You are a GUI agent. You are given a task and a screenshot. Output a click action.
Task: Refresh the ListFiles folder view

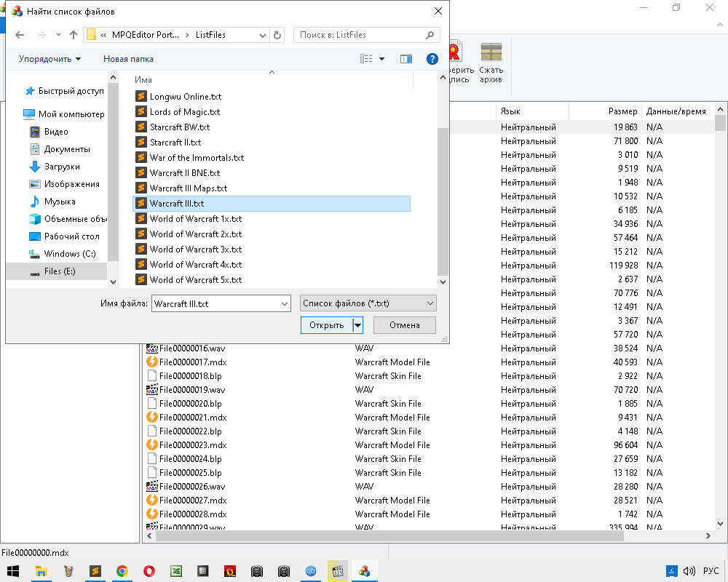coord(277,35)
